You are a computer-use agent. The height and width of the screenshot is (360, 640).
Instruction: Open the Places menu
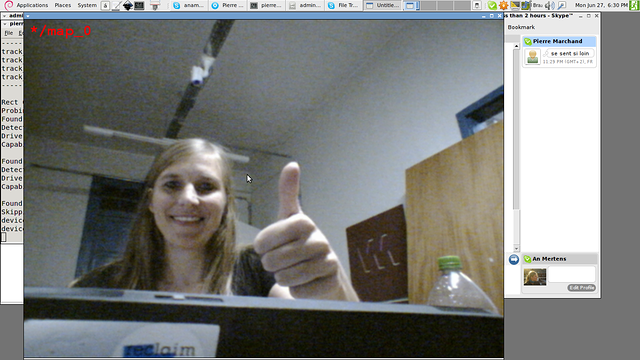tap(63, 5)
